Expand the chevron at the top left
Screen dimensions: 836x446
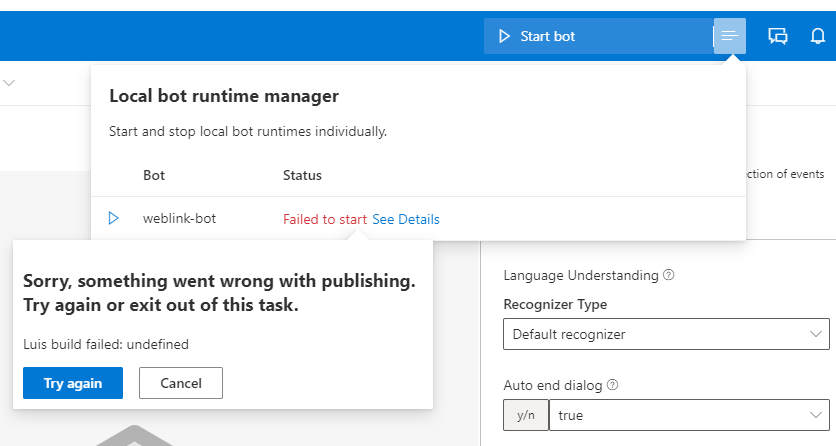[x=9, y=83]
